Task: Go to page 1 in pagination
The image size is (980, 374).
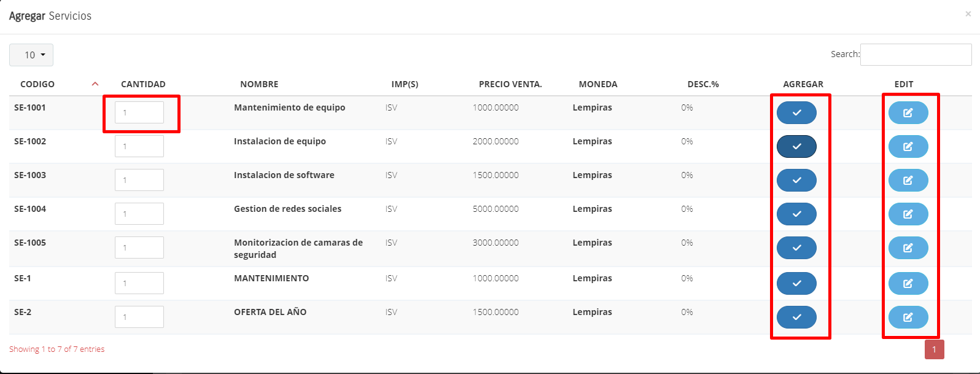Action: [935, 349]
